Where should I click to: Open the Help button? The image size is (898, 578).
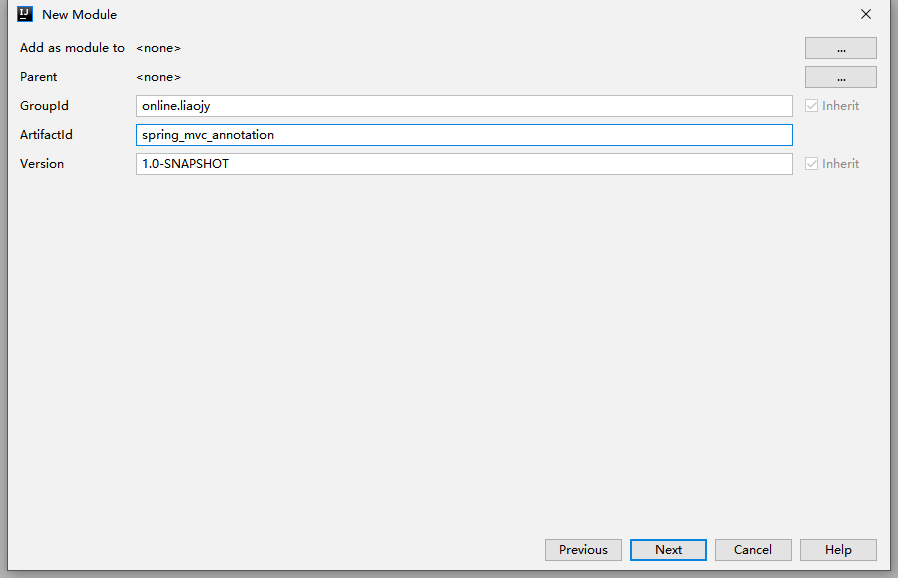coord(838,550)
